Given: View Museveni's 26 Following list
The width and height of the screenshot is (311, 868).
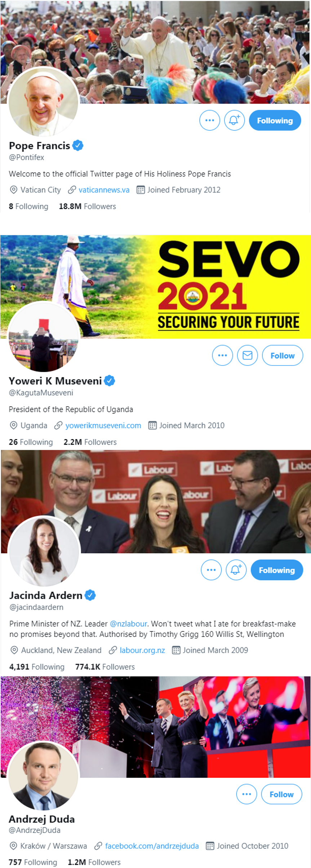Looking at the screenshot, I should click(x=31, y=442).
